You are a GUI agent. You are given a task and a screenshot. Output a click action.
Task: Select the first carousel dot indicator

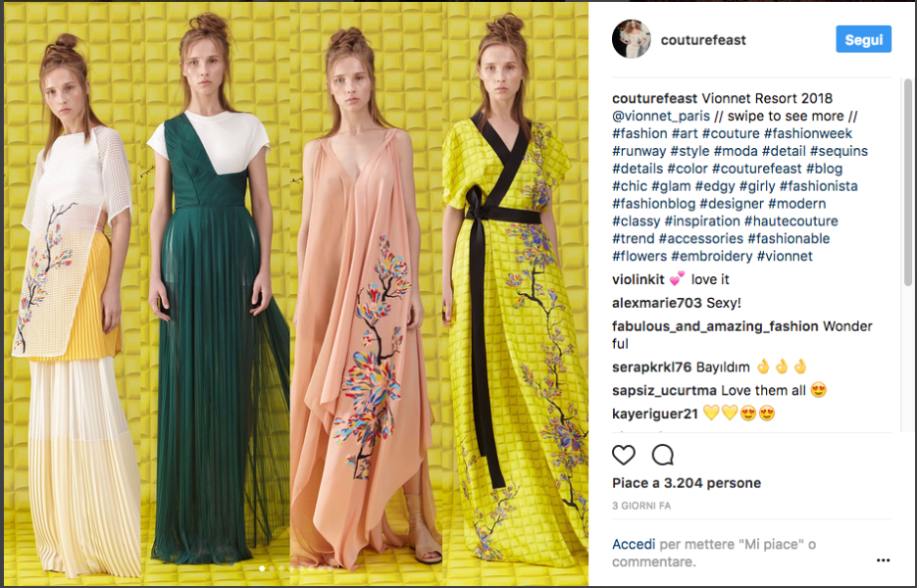(262, 568)
